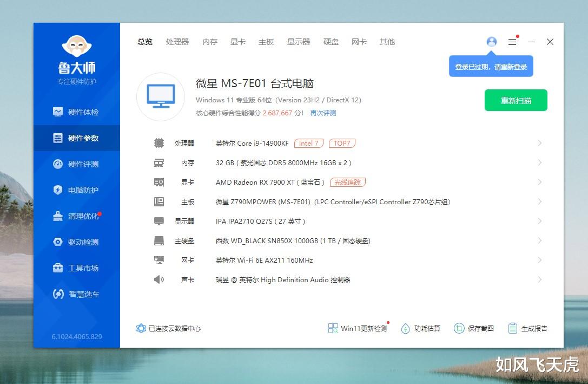Open the user account avatar icon

(x=491, y=42)
